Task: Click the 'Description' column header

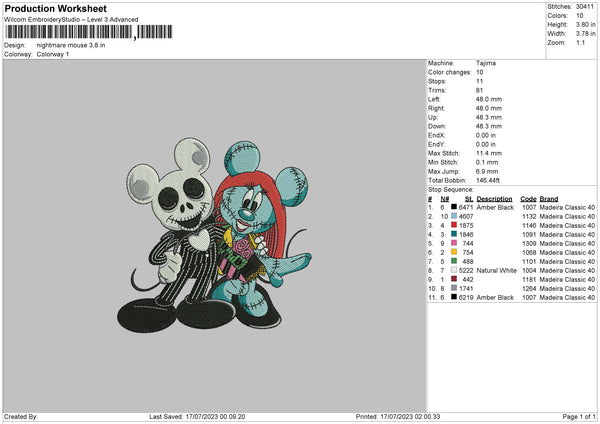Action: (494, 199)
